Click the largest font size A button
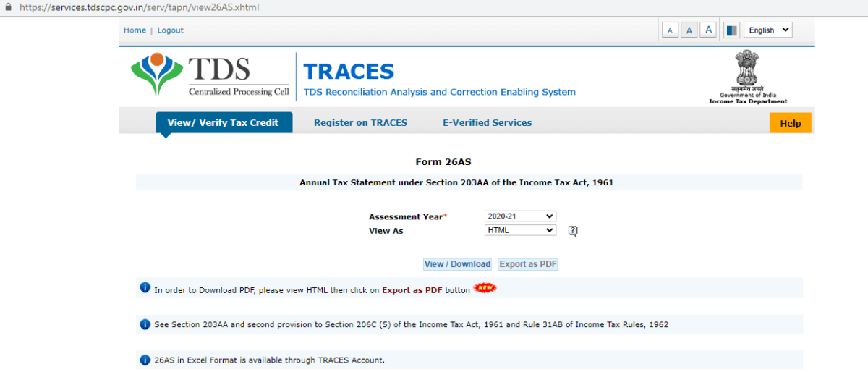The image size is (868, 372). (708, 30)
